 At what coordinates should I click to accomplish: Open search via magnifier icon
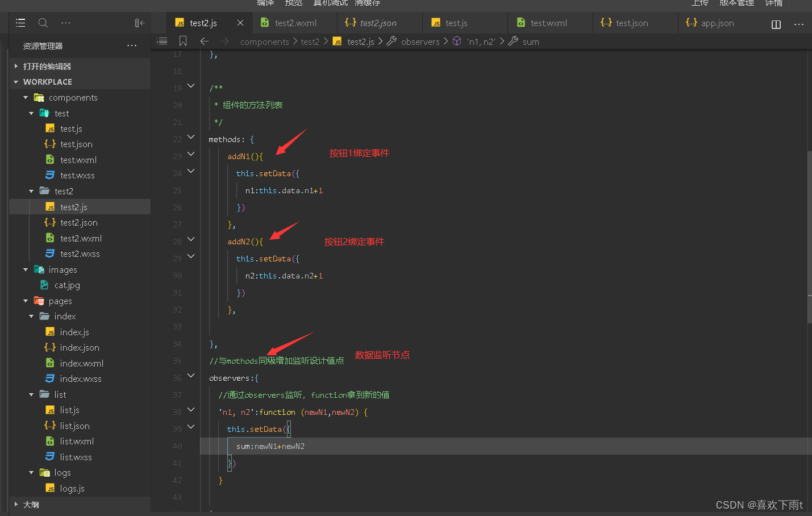[43, 23]
